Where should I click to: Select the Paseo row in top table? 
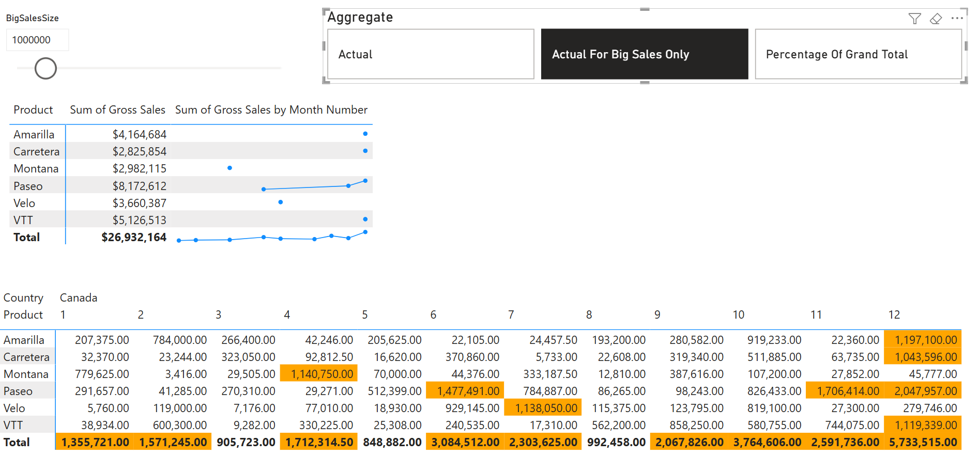pyautogui.click(x=191, y=185)
